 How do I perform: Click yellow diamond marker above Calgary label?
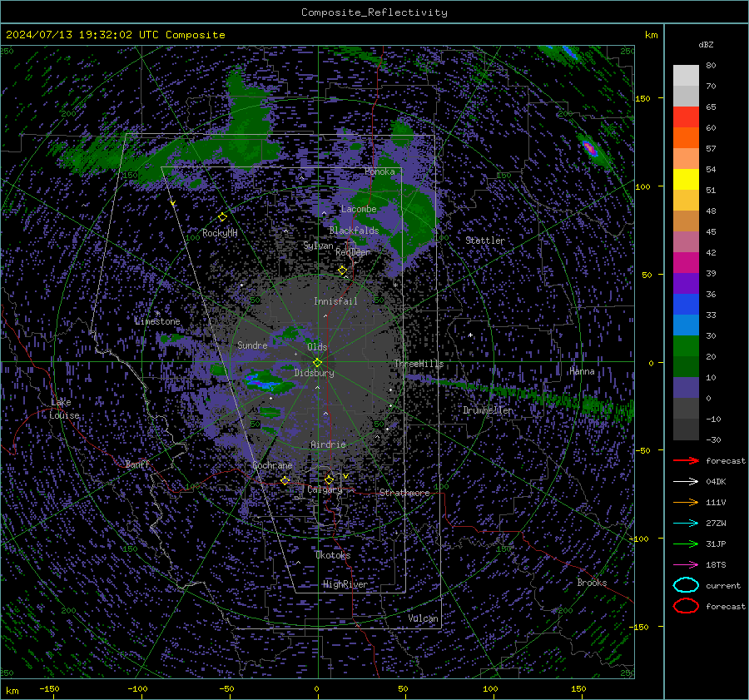329,479
